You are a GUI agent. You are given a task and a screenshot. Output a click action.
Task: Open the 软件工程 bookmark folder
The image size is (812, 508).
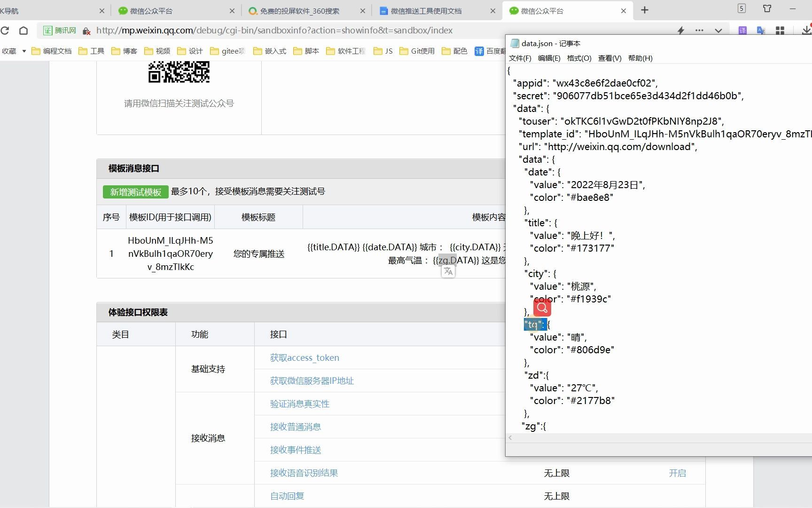[x=346, y=51]
